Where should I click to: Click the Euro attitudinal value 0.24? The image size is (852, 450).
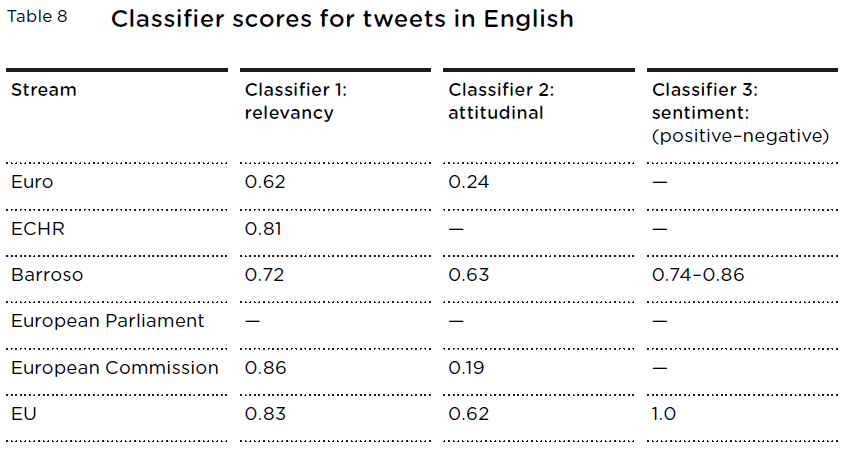pyautogui.click(x=469, y=182)
